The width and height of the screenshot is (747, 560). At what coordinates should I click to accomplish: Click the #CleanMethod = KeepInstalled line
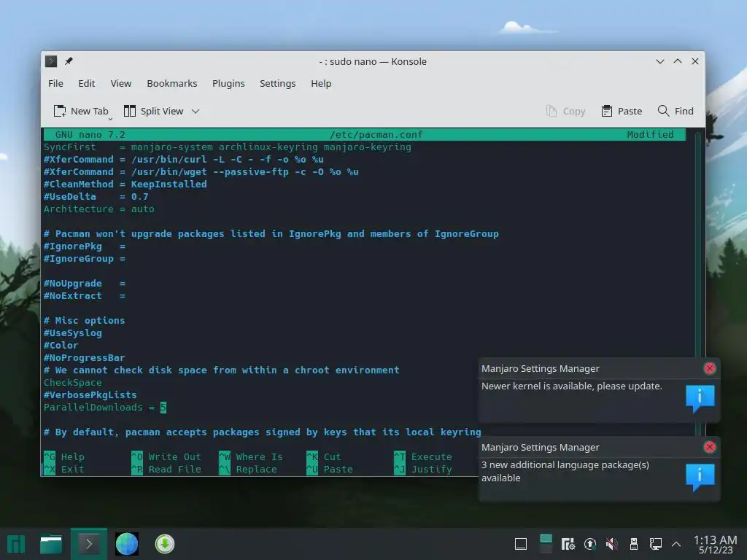tap(125, 184)
